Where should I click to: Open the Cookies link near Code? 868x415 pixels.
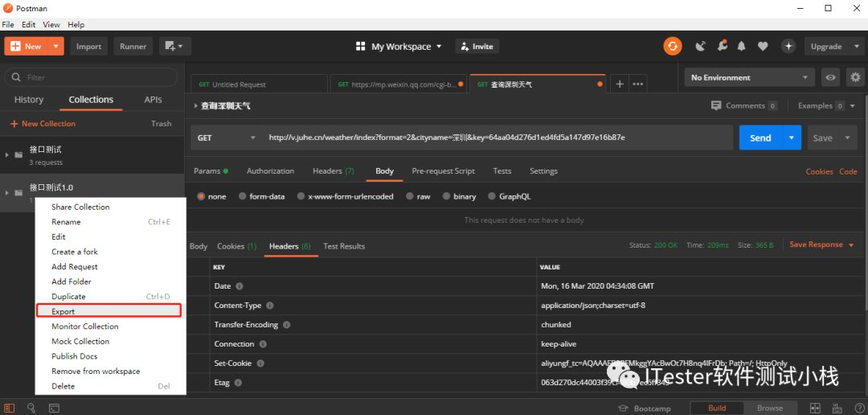819,171
